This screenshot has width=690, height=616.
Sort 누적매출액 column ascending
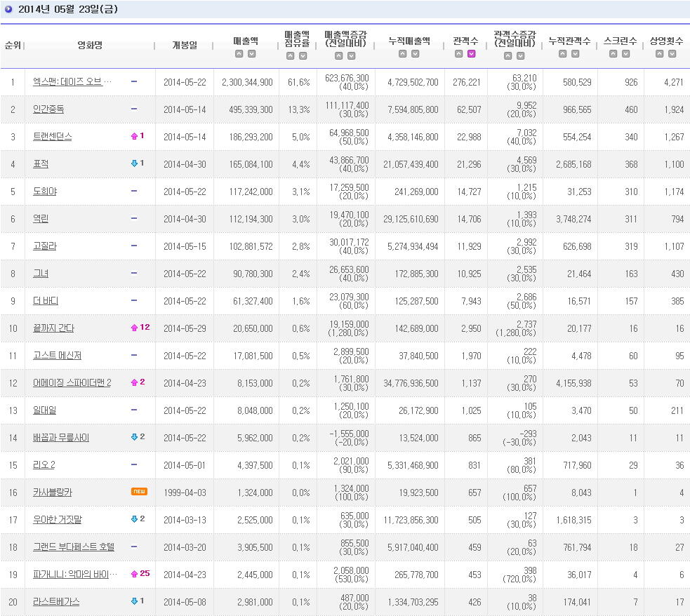[402, 53]
